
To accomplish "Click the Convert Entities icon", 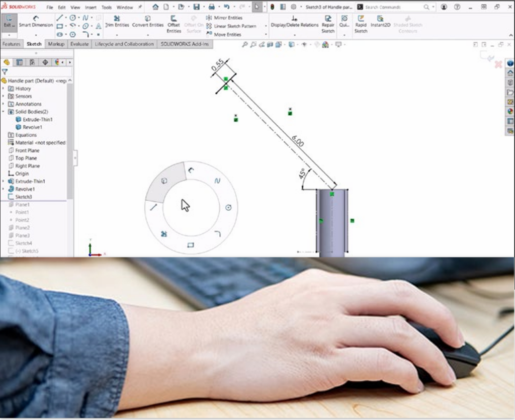I will tap(147, 21).
